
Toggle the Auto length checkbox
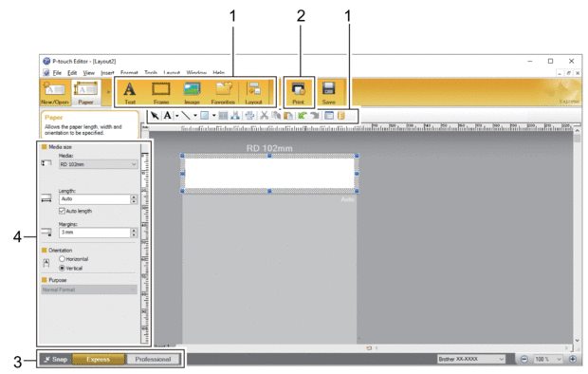click(62, 211)
